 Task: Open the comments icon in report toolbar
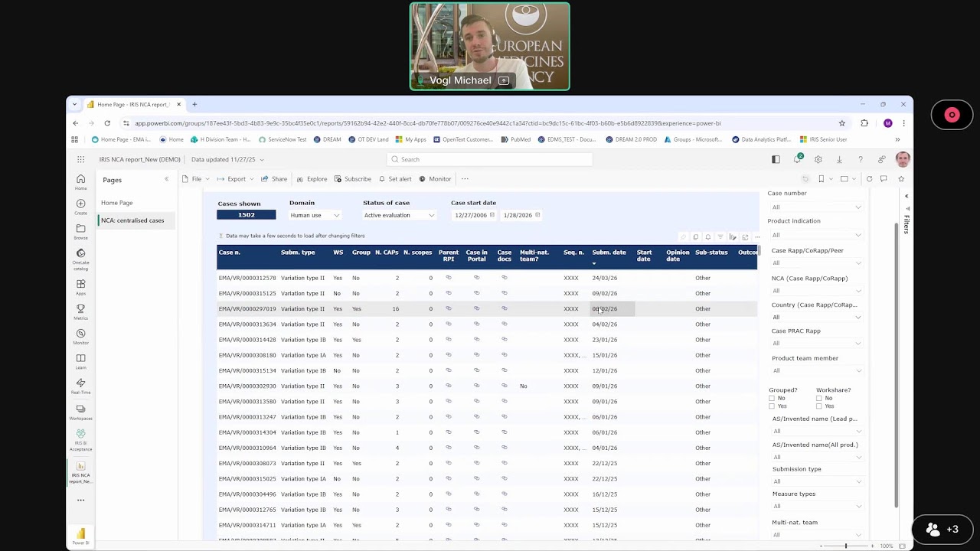tap(884, 179)
